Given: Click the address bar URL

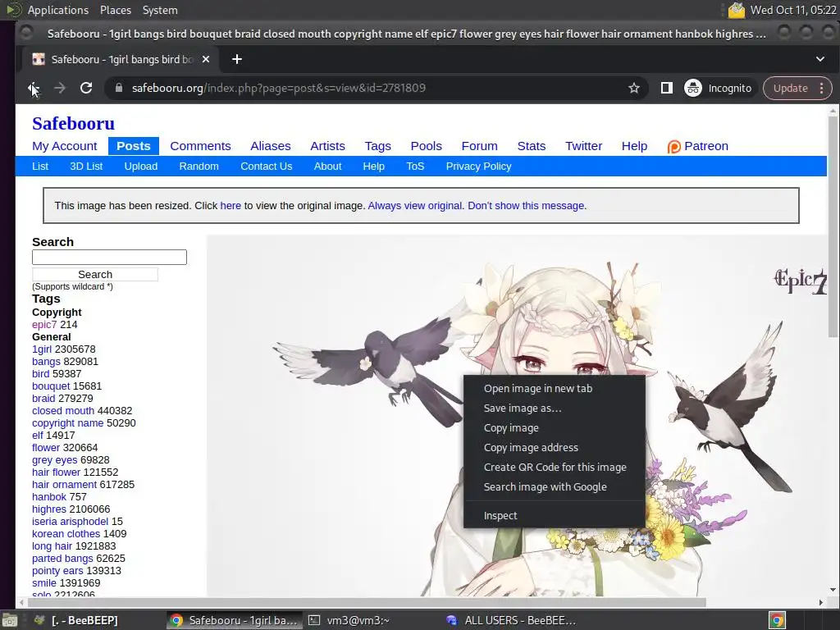Looking at the screenshot, I should (x=279, y=88).
